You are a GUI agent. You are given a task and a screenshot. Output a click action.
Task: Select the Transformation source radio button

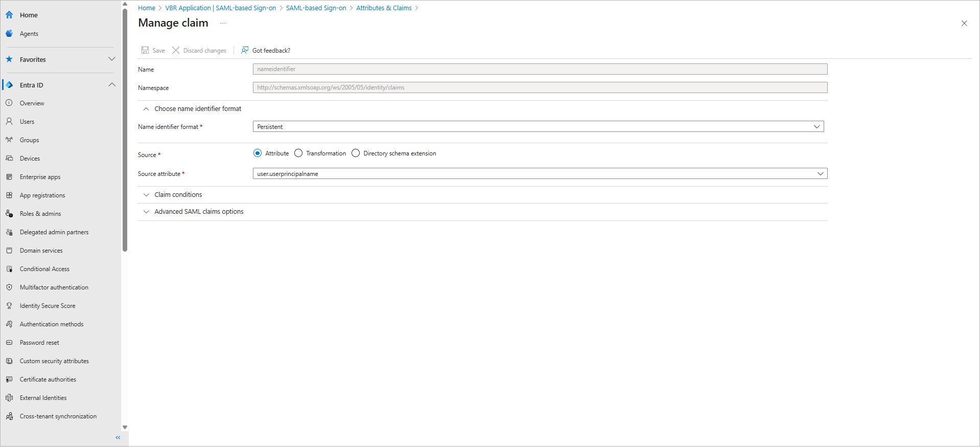tap(298, 153)
